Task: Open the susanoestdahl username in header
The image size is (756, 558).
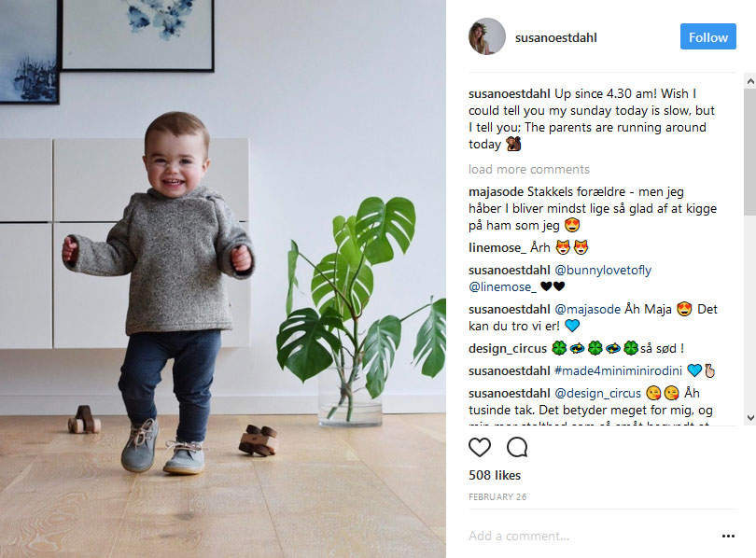Action: 556,37
